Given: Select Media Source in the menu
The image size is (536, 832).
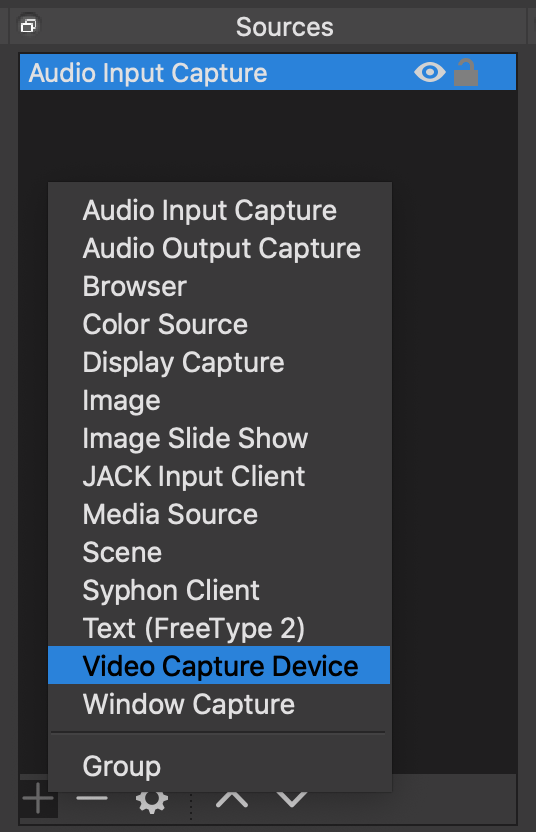Looking at the screenshot, I should coord(219,514).
